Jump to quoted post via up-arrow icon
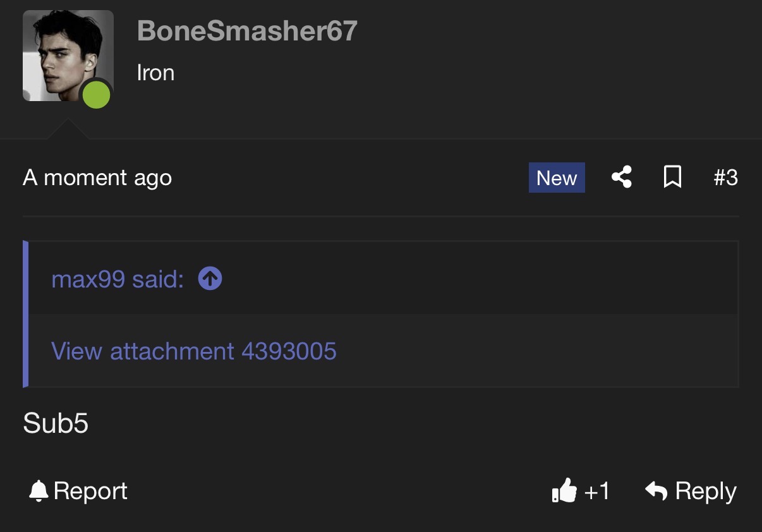762x532 pixels. coord(210,278)
